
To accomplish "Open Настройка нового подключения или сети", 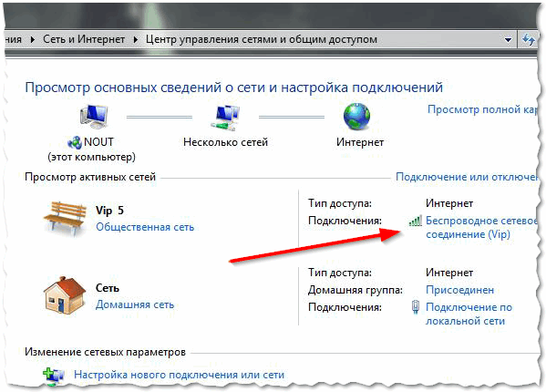I will [179, 375].
